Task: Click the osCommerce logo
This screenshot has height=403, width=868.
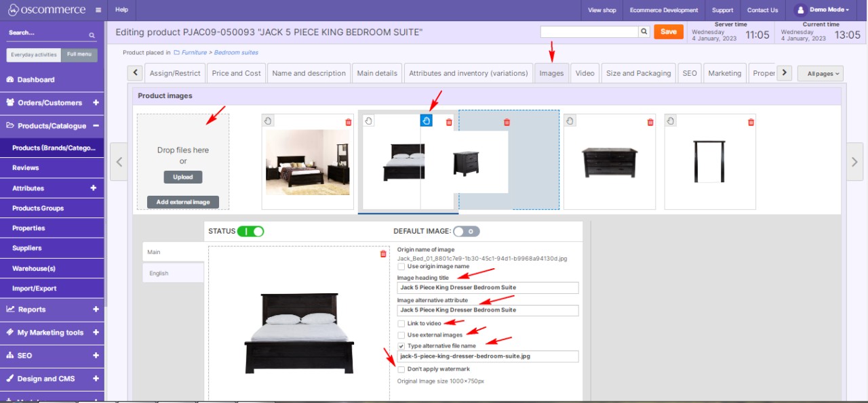Action: 47,9
